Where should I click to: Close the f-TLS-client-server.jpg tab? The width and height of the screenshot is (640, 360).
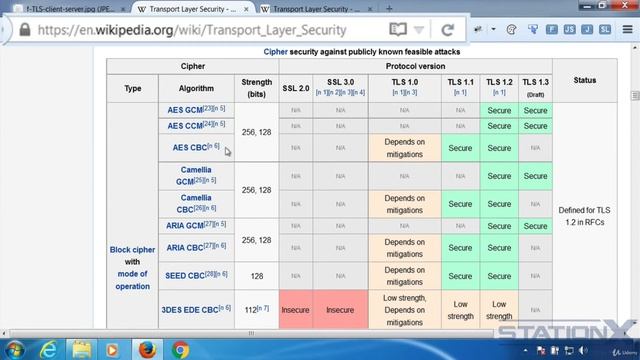[x=123, y=9]
